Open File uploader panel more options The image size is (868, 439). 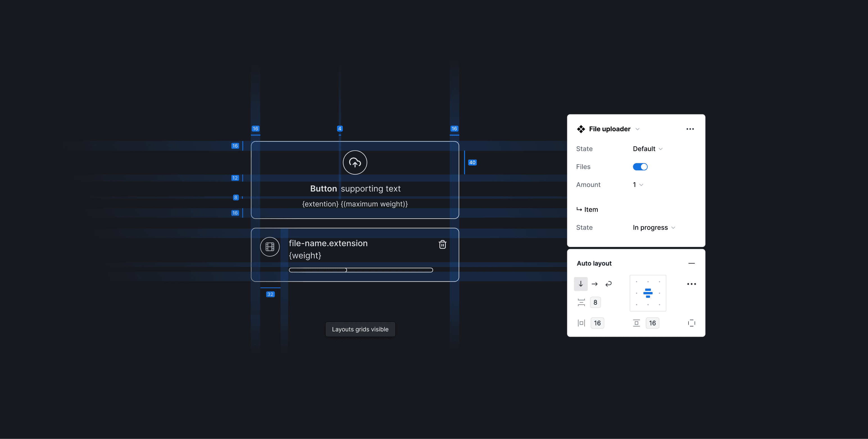tap(690, 129)
